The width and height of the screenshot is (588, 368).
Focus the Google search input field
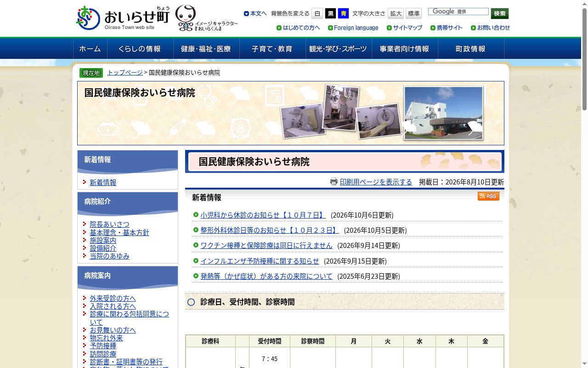(x=458, y=11)
